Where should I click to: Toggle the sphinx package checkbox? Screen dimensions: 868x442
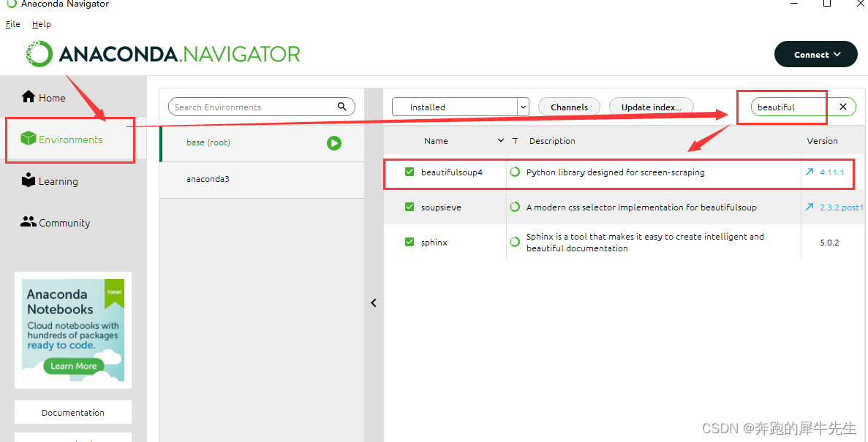[x=410, y=242]
